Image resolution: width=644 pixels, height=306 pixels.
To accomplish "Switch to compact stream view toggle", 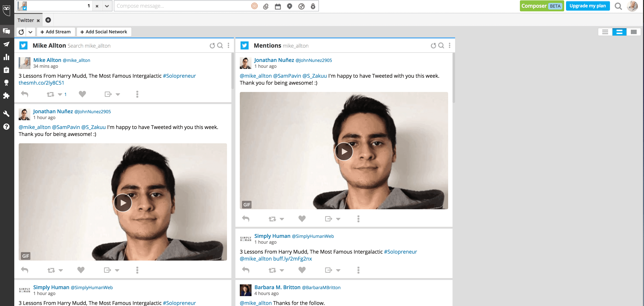I will point(605,32).
